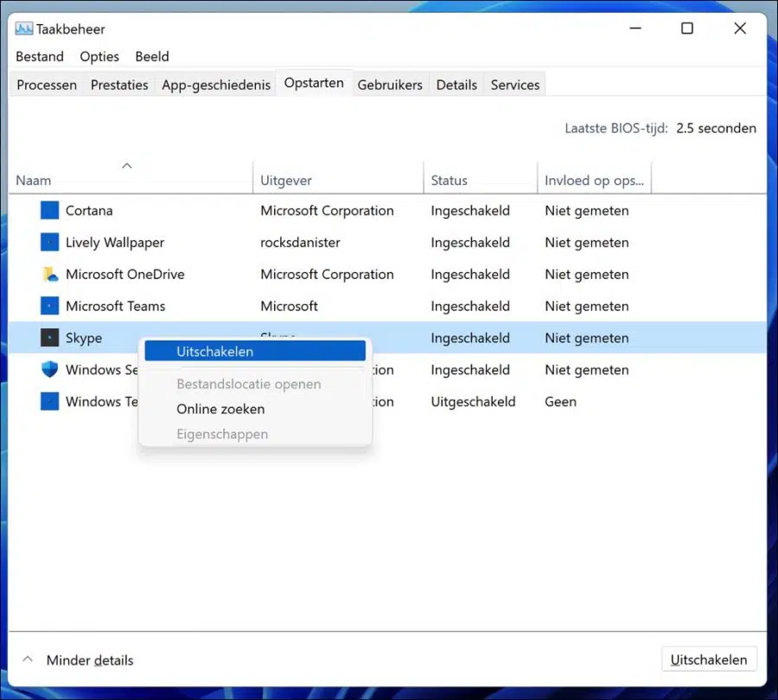The height and width of the screenshot is (700, 778).
Task: Select the Microsoft Teams row name
Action: click(x=115, y=306)
